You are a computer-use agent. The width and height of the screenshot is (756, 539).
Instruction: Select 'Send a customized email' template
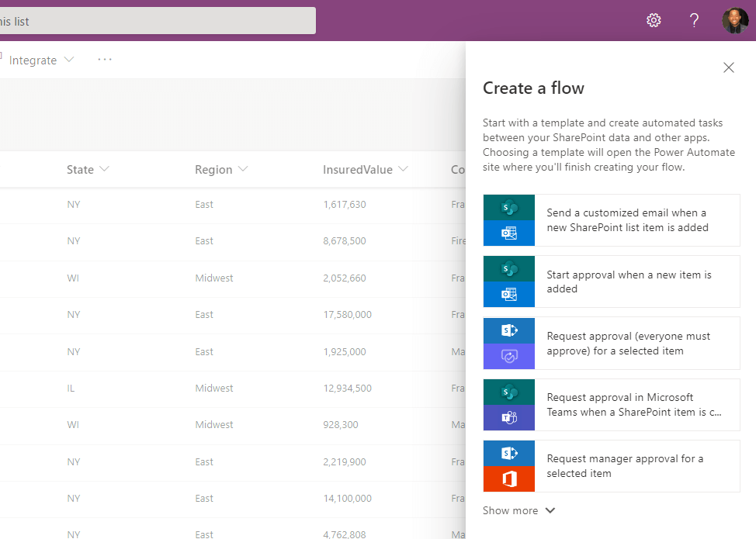tap(612, 220)
